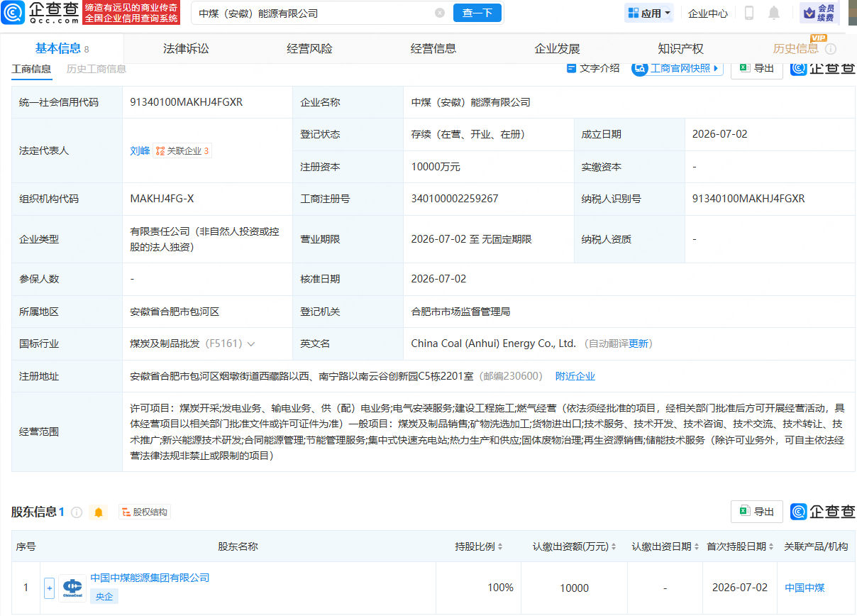This screenshot has width=857, height=616.
Task: Open 股权结构 equity structure
Action: click(145, 512)
